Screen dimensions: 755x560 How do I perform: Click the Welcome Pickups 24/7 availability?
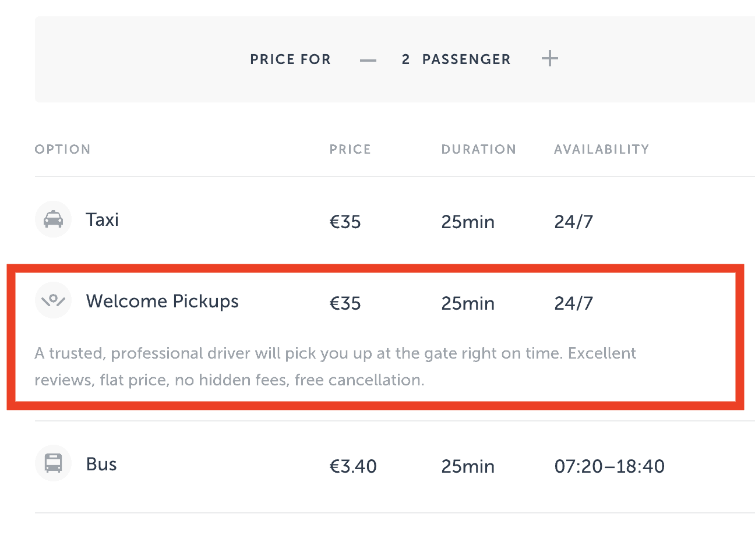pyautogui.click(x=574, y=303)
